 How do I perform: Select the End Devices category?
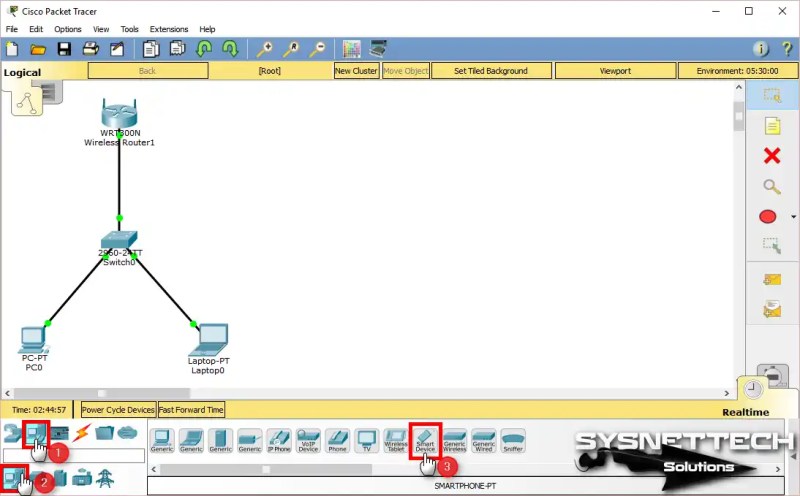click(x=36, y=434)
